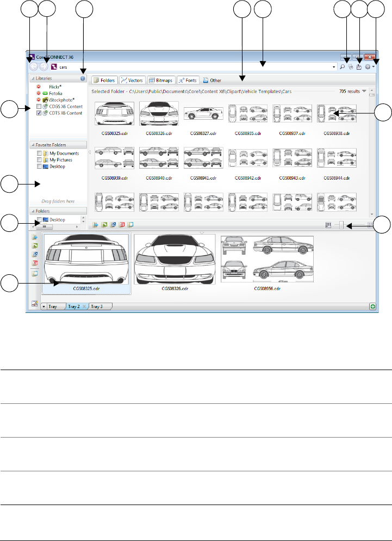The image size is (392, 541).
Task: Adjust the thumbnail zoom slider
Action: (x=341, y=225)
